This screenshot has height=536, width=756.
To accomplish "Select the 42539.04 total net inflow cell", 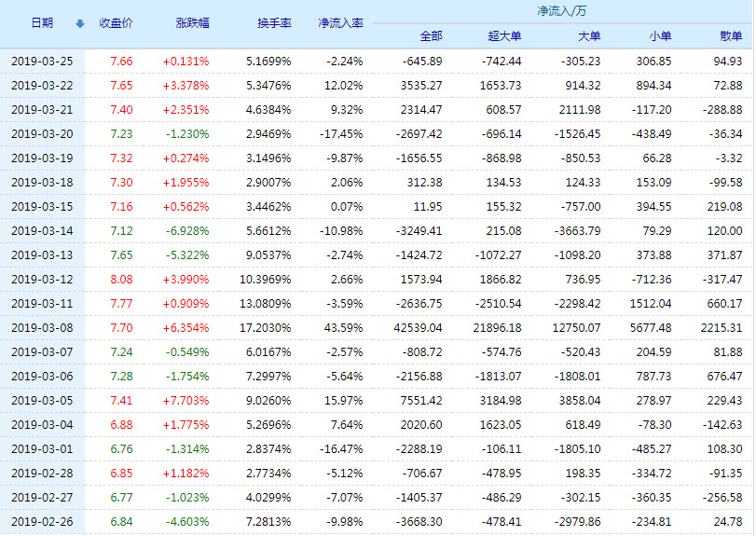I will coord(417,327).
